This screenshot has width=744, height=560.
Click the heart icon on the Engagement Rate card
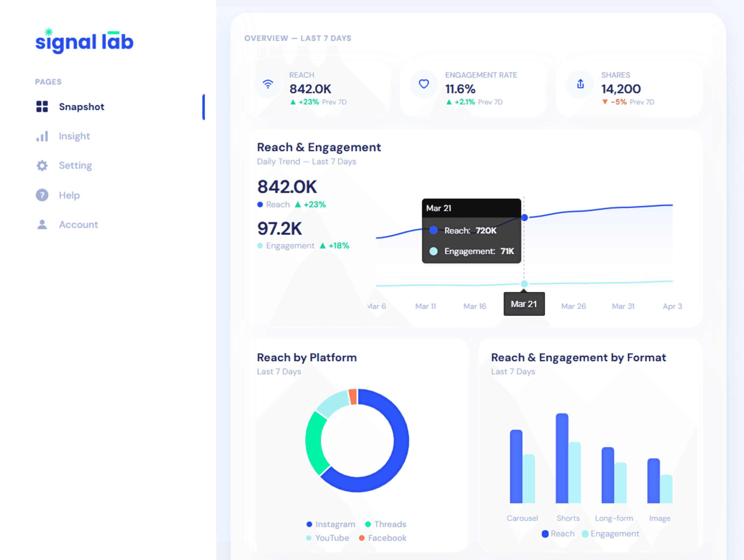(x=424, y=84)
